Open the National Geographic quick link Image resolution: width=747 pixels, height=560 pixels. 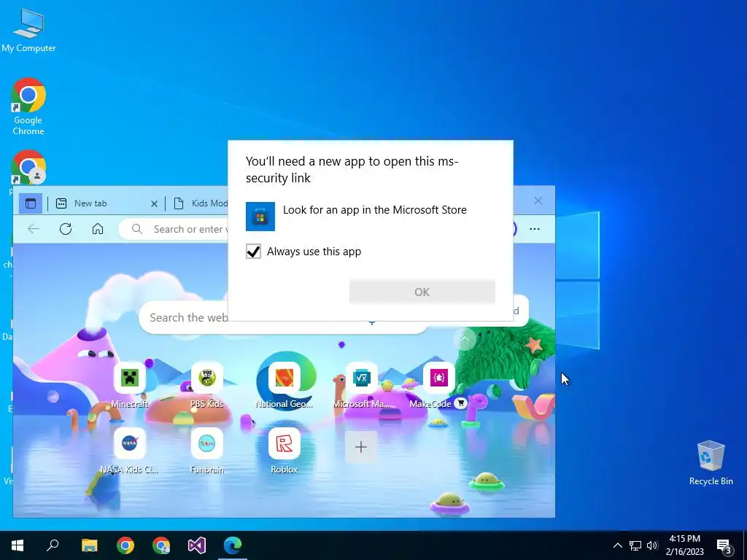(x=285, y=386)
